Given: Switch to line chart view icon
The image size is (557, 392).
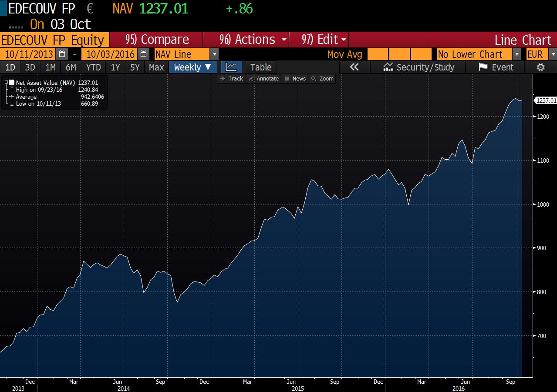Looking at the screenshot, I should click(231, 67).
